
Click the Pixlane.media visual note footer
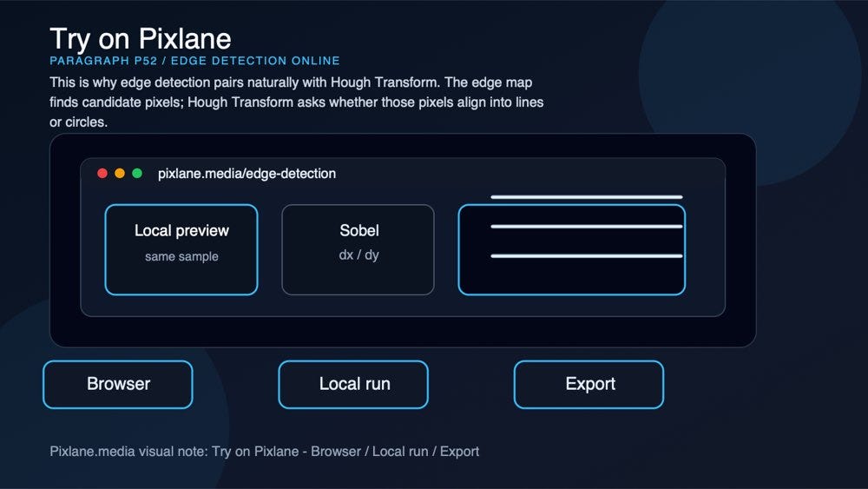coord(265,452)
